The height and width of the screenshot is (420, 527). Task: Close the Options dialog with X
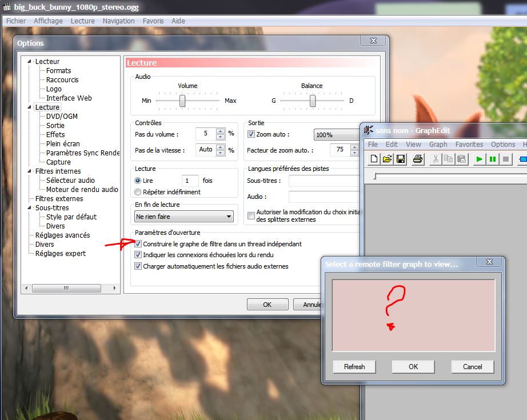pos(373,41)
